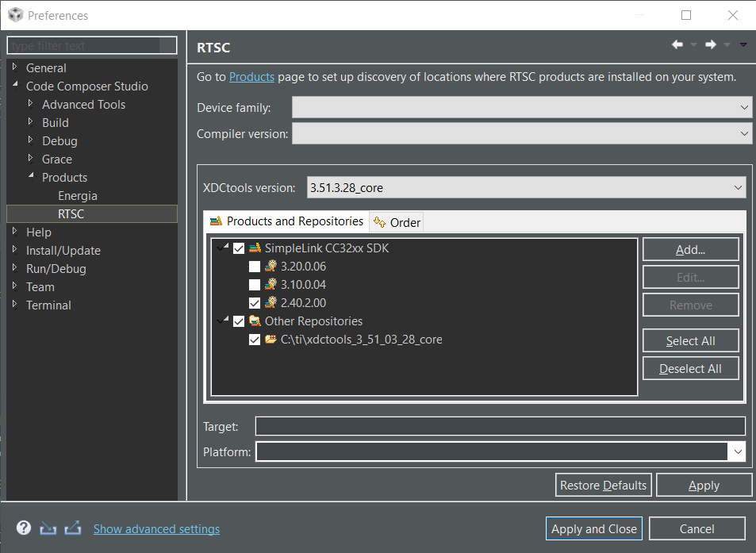The image size is (756, 553).
Task: Click Show advanced settings link
Action: [156, 529]
